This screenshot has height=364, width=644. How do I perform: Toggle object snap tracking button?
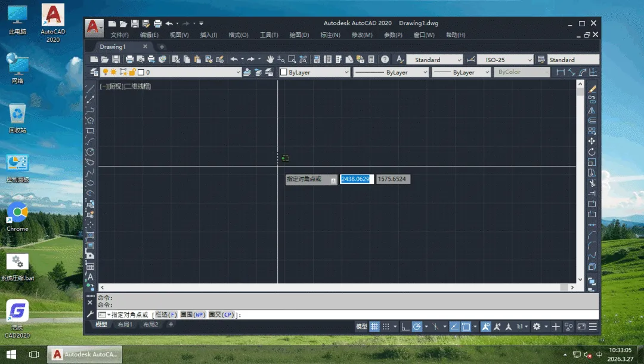pos(454,326)
